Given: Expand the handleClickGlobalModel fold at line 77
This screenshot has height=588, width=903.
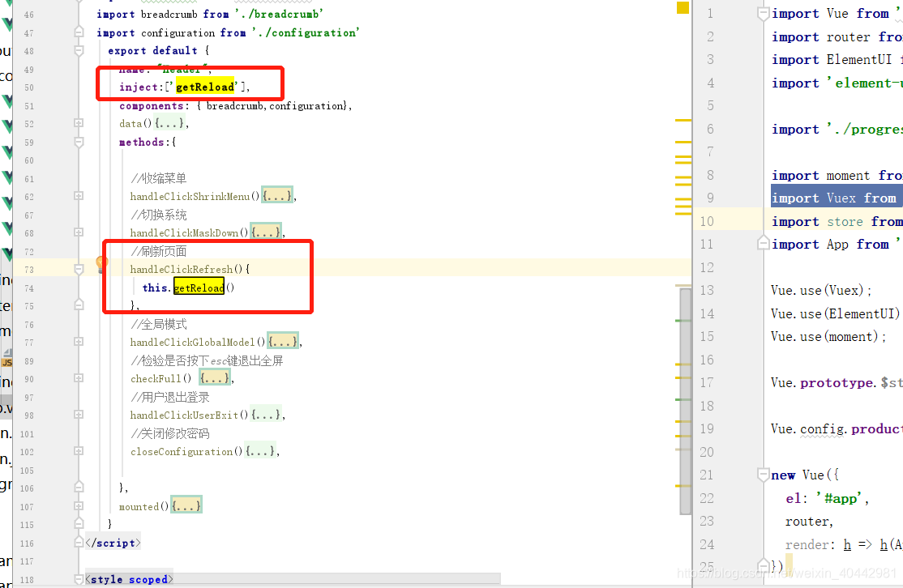Looking at the screenshot, I should point(79,342).
